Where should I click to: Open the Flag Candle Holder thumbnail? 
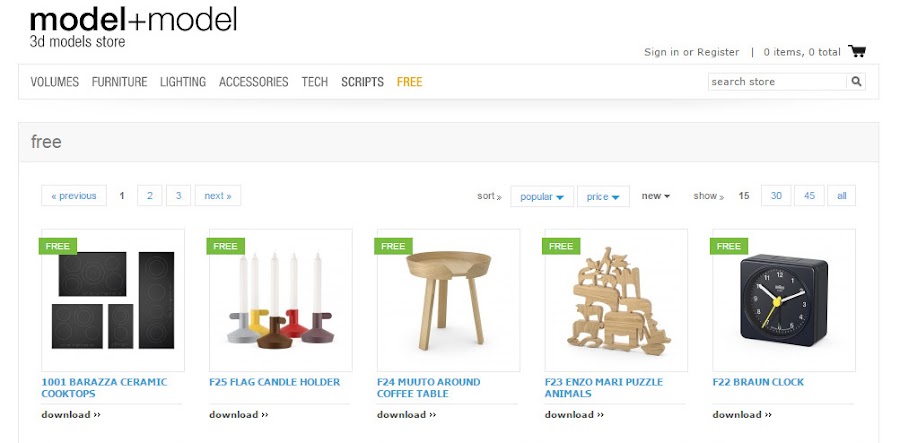point(281,300)
